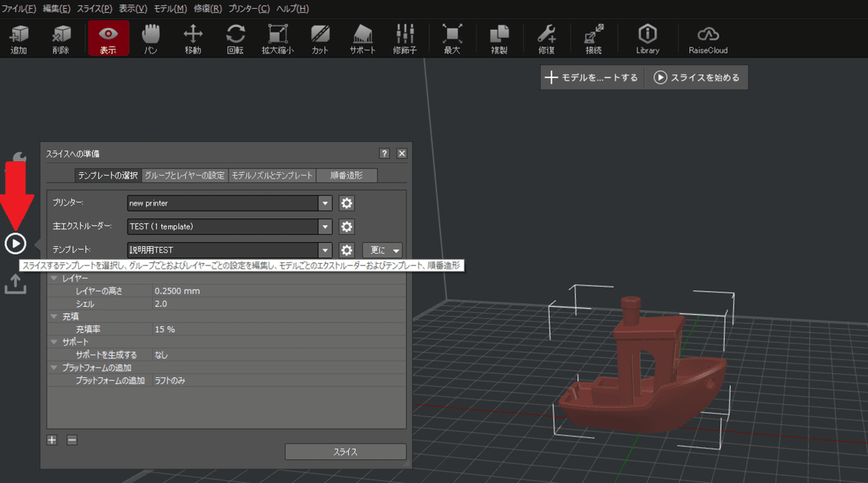Click the 削除 (Delete) toolbar icon
868x483 pixels.
pos(61,38)
